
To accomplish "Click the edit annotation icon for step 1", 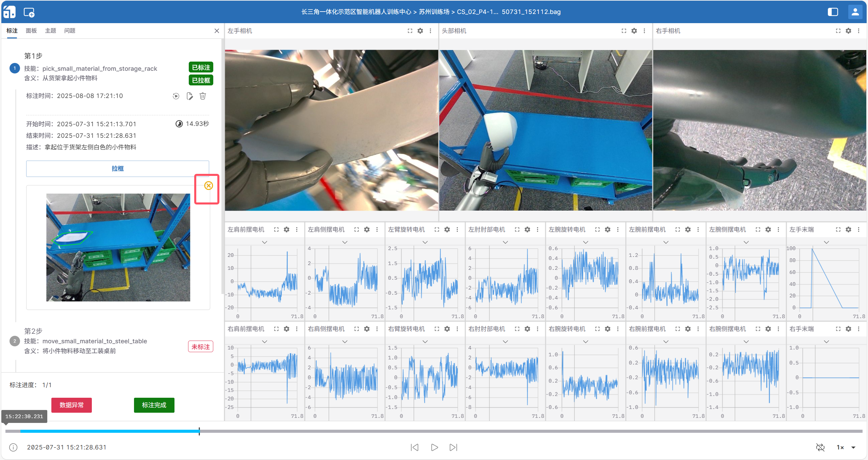I will (189, 96).
